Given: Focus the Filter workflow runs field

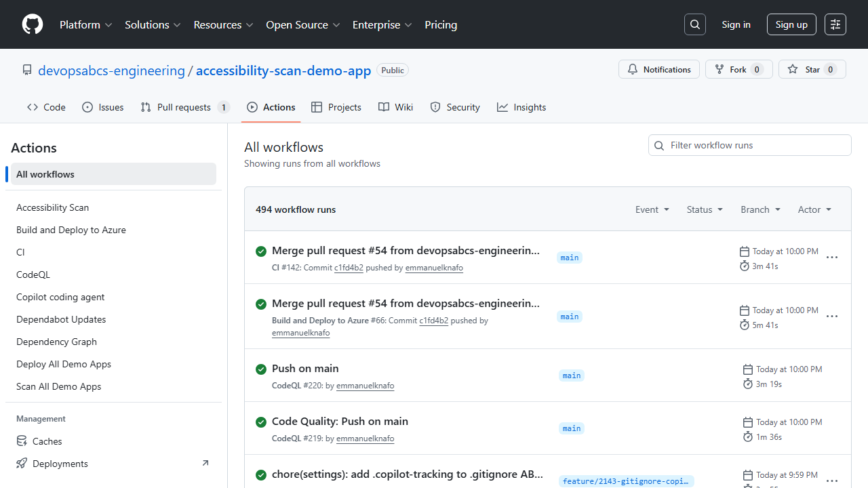Looking at the screenshot, I should click(x=756, y=145).
